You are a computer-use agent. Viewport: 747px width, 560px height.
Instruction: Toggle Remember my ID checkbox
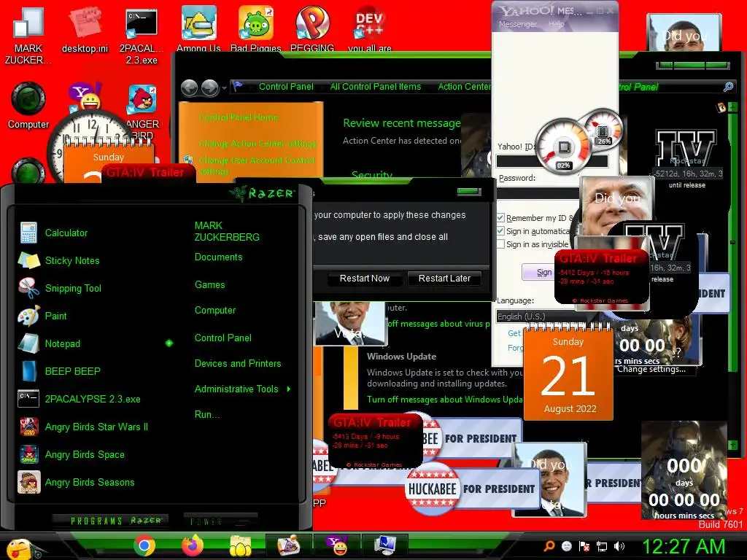tap(500, 217)
